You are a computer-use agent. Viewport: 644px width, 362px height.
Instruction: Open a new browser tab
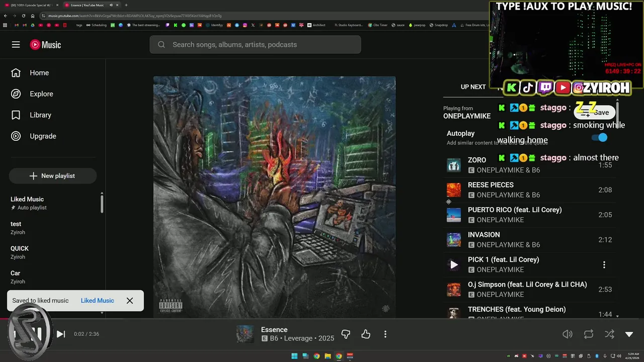(126, 5)
